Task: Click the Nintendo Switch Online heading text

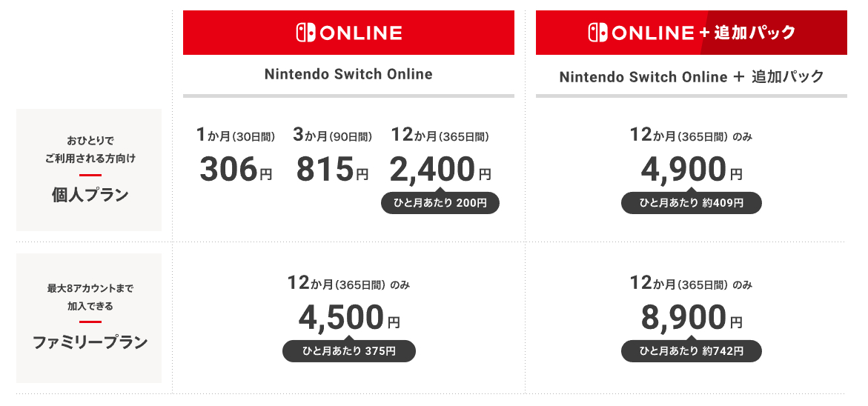Action: click(x=348, y=75)
